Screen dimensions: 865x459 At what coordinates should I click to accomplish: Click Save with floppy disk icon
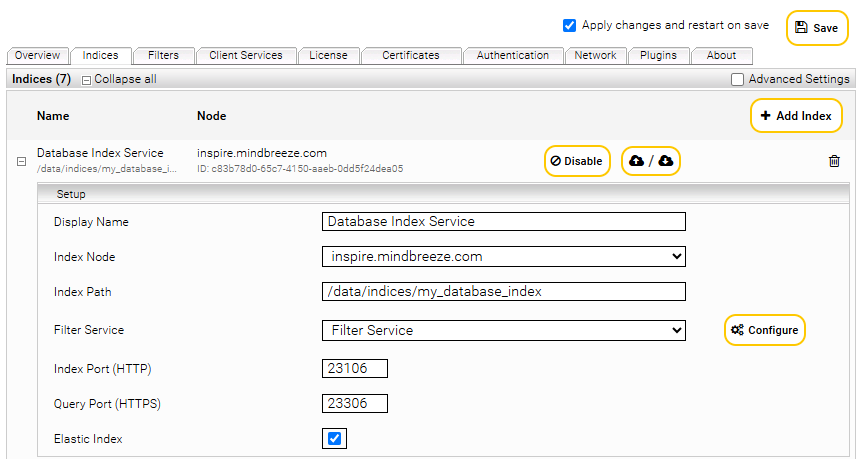(817, 28)
